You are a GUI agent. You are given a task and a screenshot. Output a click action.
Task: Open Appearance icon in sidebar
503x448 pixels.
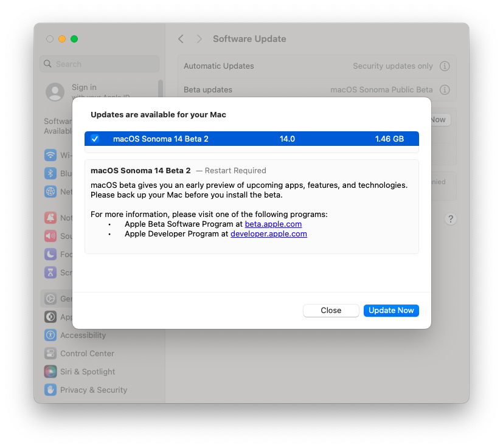pyautogui.click(x=50, y=317)
